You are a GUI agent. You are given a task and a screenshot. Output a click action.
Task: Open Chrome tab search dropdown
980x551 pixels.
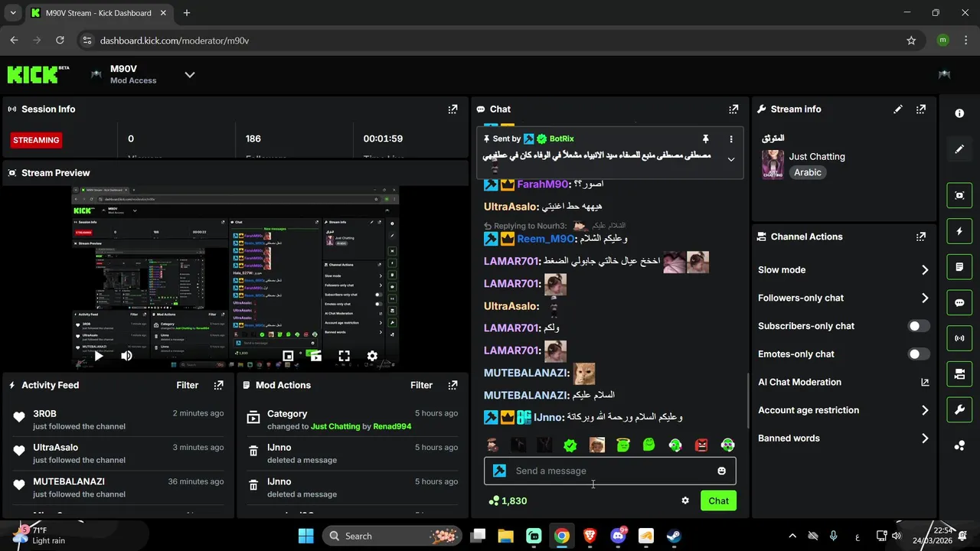[12, 13]
